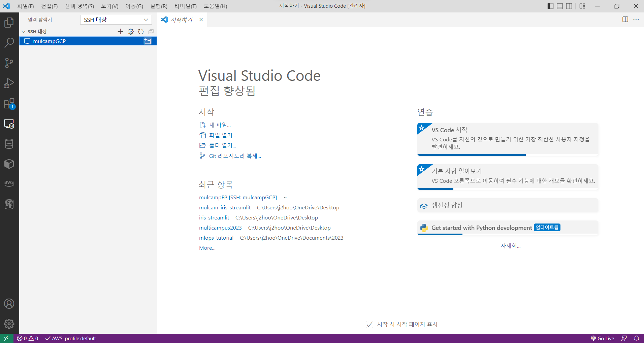Open the Source Control view
644x343 pixels.
pyautogui.click(x=9, y=63)
